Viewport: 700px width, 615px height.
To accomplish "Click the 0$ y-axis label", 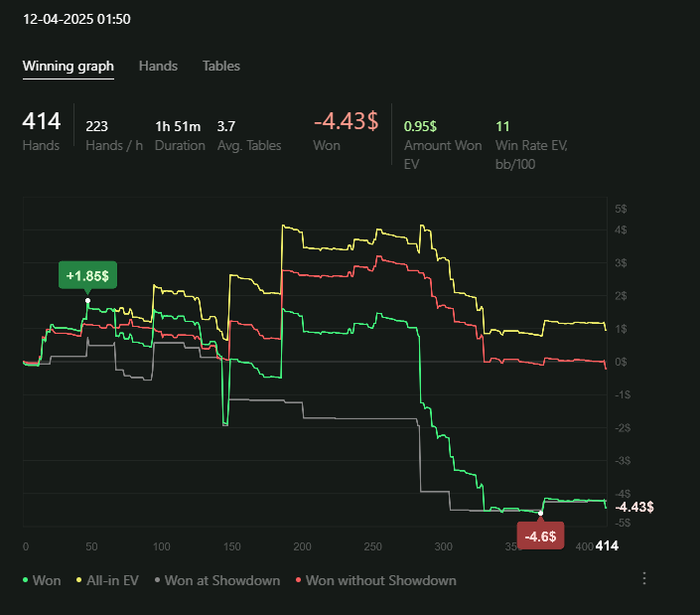I will (621, 362).
